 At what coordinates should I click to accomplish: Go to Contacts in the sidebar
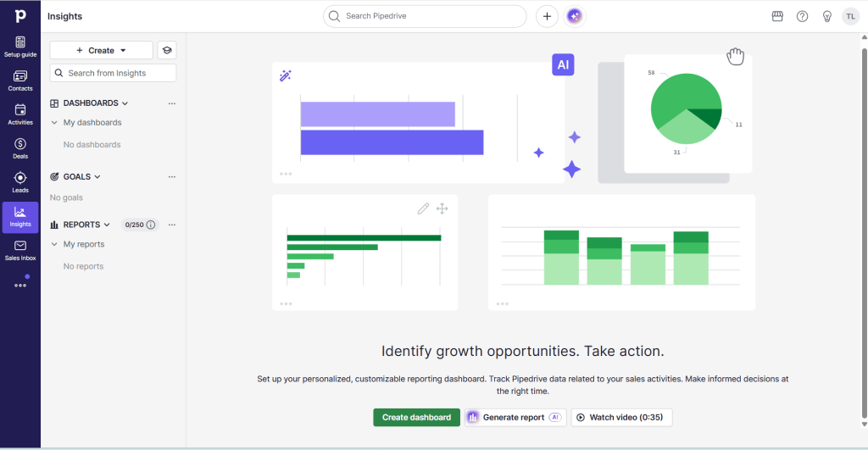[x=20, y=81]
